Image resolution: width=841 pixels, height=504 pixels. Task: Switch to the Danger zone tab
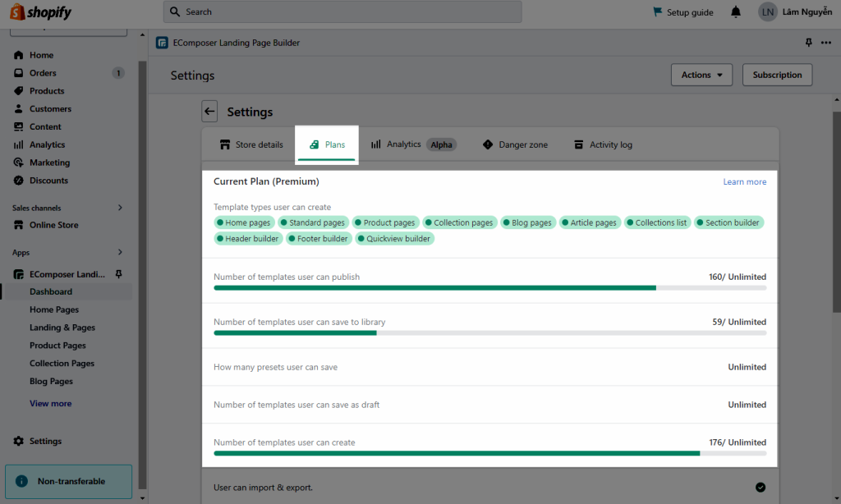516,144
